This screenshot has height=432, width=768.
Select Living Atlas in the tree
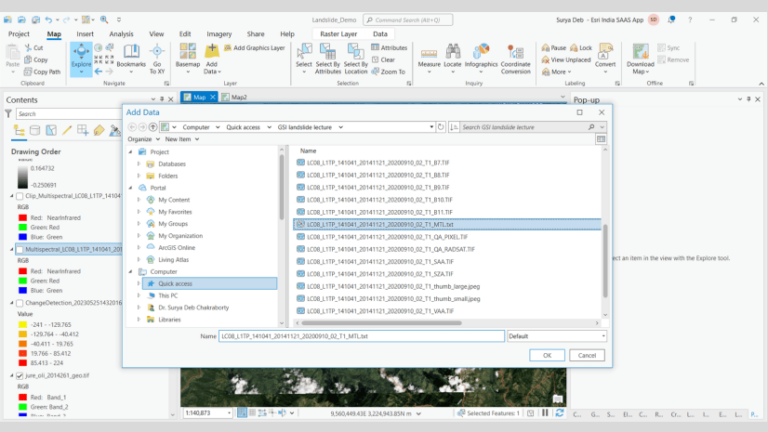pyautogui.click(x=173, y=260)
